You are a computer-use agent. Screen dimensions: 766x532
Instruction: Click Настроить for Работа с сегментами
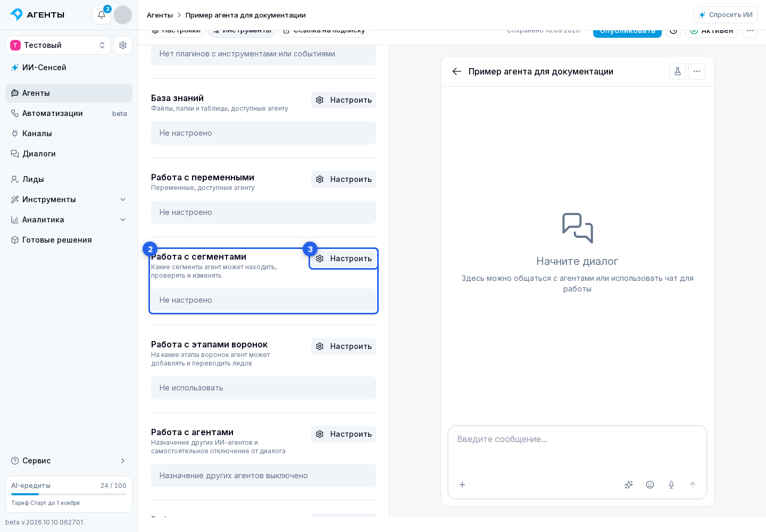point(344,259)
